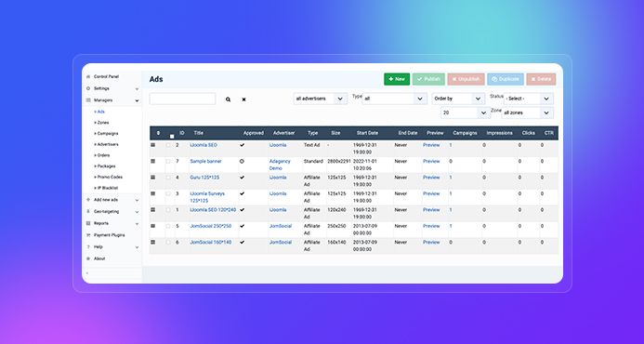
Task: Sort table by Impressions column header
Action: [499, 133]
